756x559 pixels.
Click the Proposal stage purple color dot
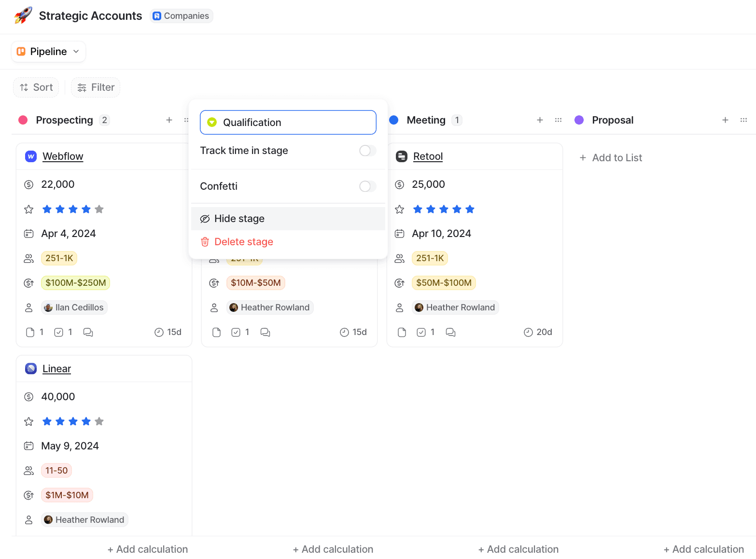[x=579, y=120]
